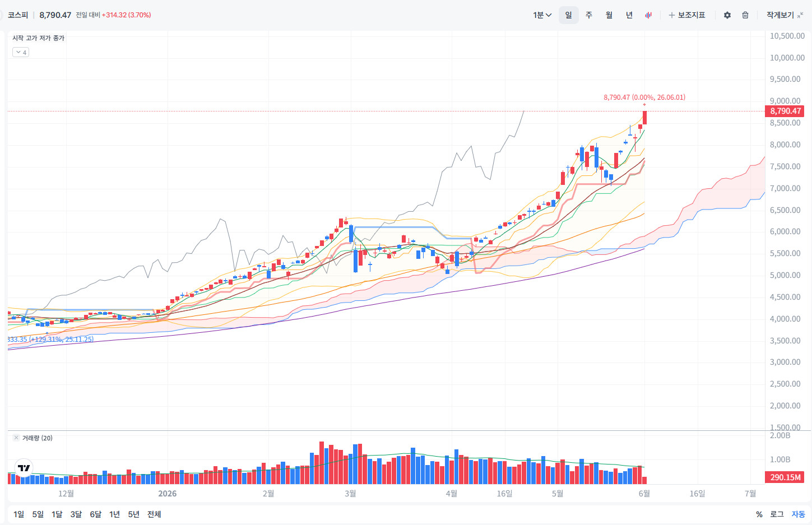Select the 일 daily interval tab
Screen dimensions: 812x525
(x=568, y=15)
